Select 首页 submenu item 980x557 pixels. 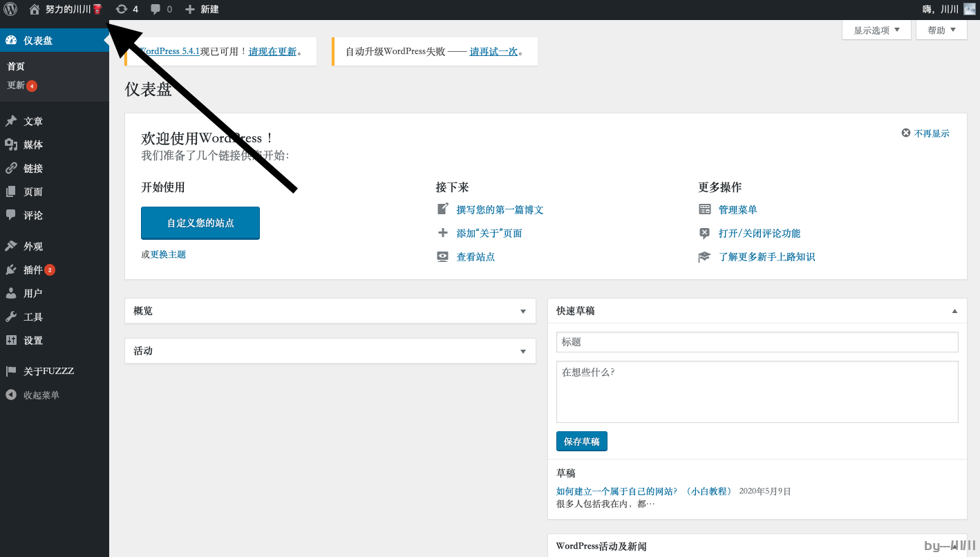[16, 66]
